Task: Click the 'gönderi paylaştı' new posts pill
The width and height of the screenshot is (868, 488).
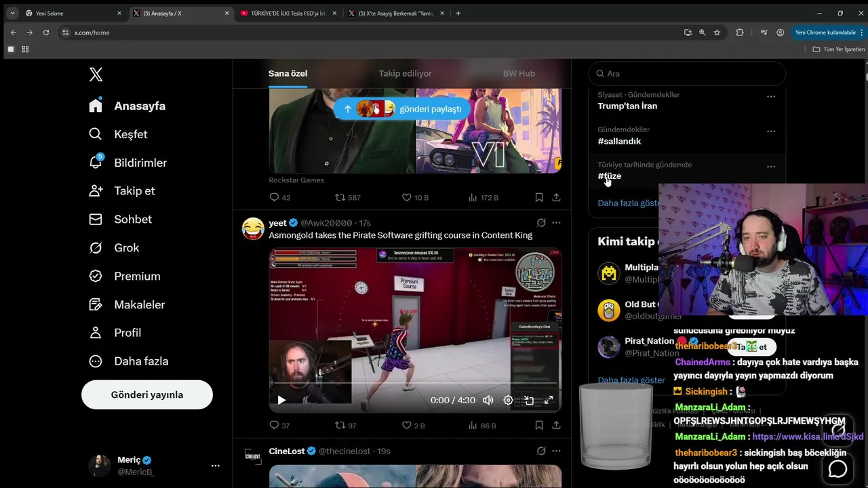Action: click(x=402, y=108)
